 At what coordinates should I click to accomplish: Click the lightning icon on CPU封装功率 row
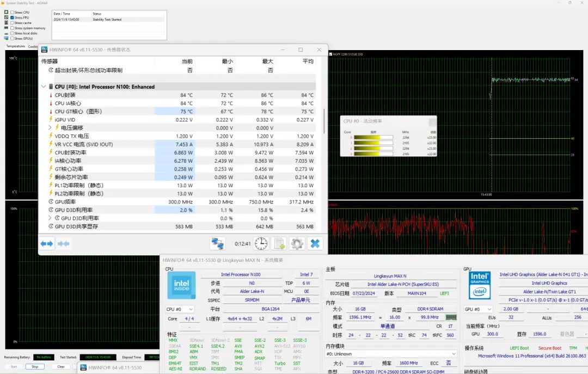coord(51,152)
